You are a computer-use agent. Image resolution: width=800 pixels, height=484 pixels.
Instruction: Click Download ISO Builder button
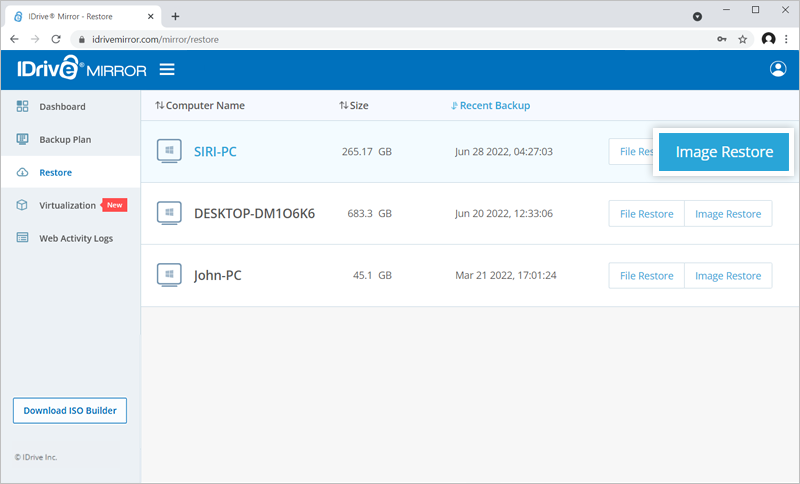(x=70, y=411)
